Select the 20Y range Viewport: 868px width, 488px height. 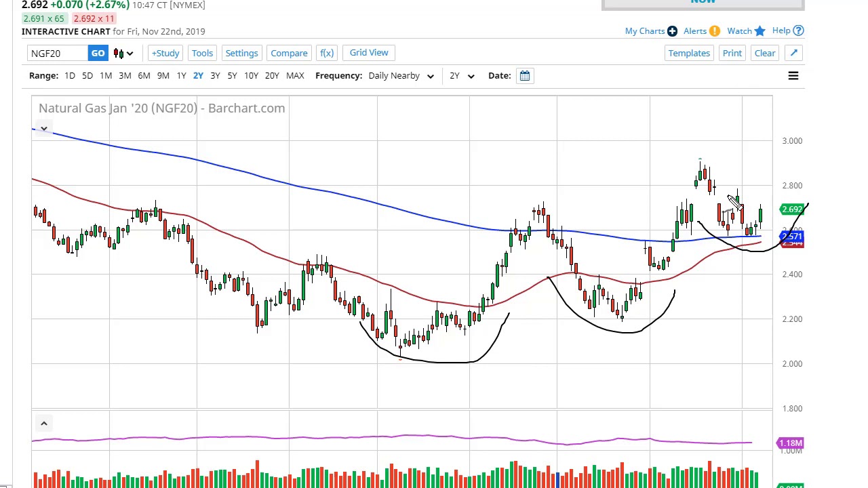click(272, 75)
